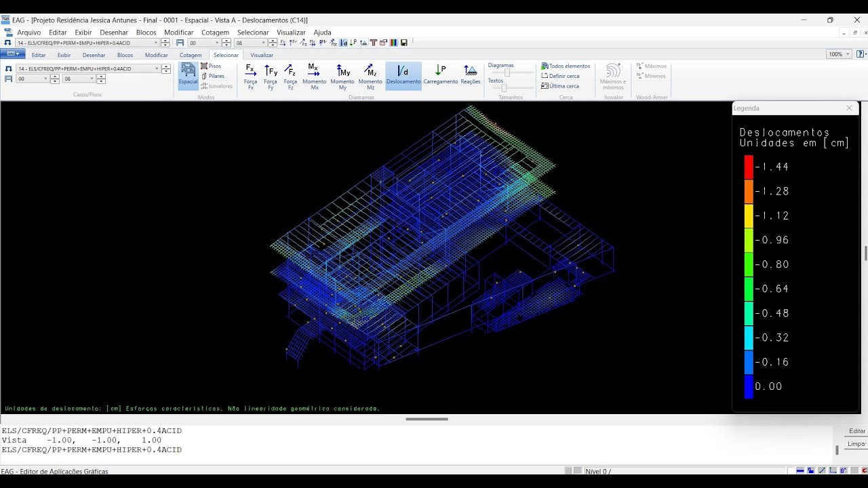Switch to the Modificar ribbon tab

tap(156, 55)
